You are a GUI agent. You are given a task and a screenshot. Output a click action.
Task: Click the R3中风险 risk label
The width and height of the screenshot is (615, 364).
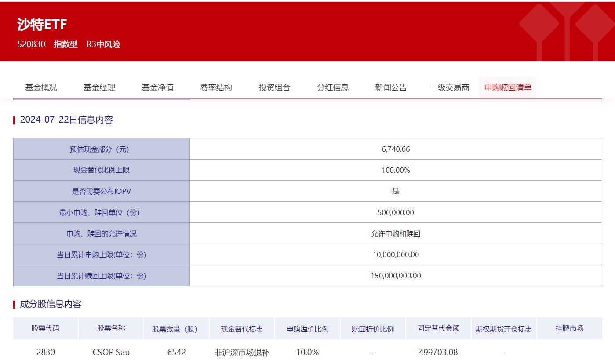[103, 44]
